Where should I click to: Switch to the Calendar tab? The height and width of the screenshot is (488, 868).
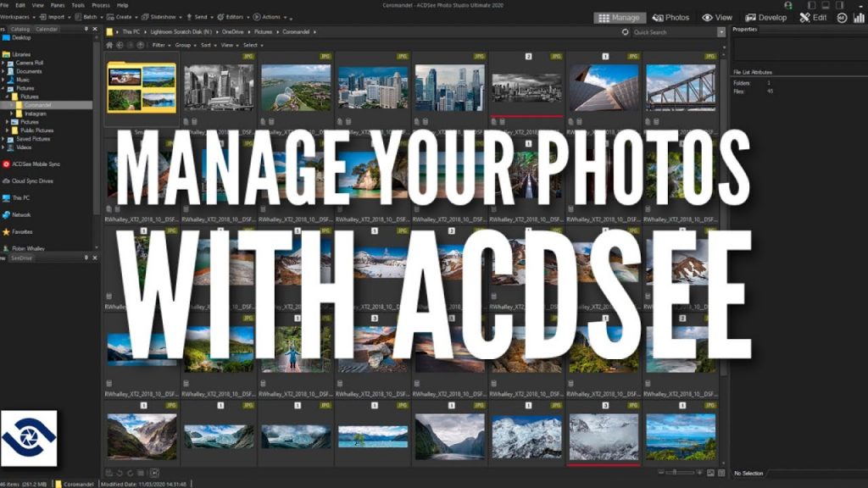click(47, 29)
